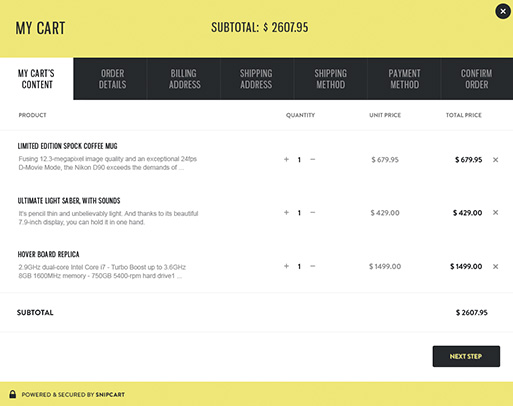Decrease quantity of Hover Board Replica
513x406 pixels.
tap(312, 266)
